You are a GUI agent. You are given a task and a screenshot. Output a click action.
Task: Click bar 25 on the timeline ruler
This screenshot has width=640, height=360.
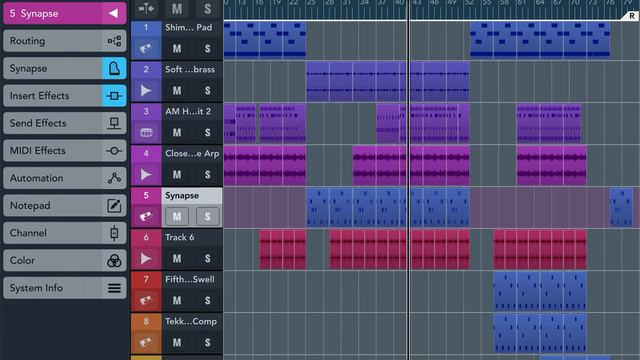coord(311,3)
